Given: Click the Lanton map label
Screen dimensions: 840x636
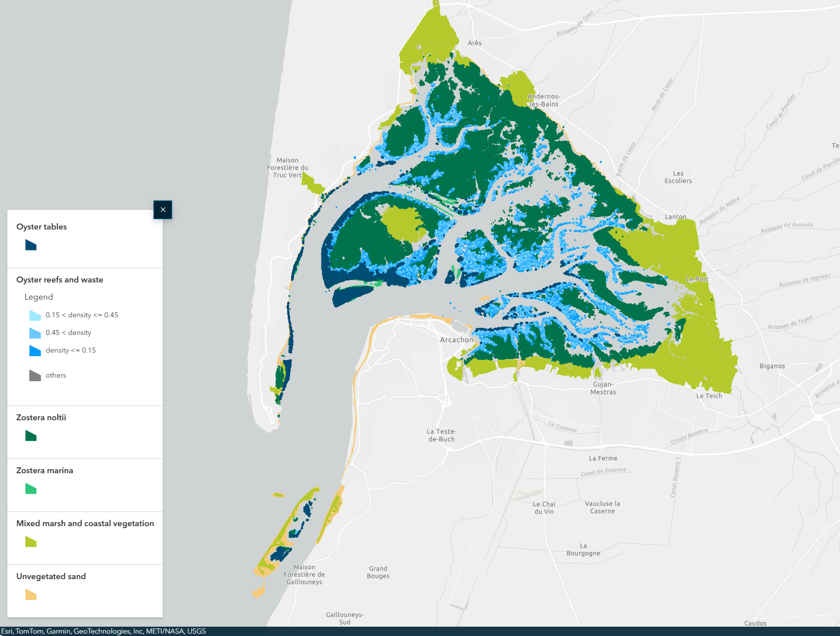Looking at the screenshot, I should [x=676, y=217].
